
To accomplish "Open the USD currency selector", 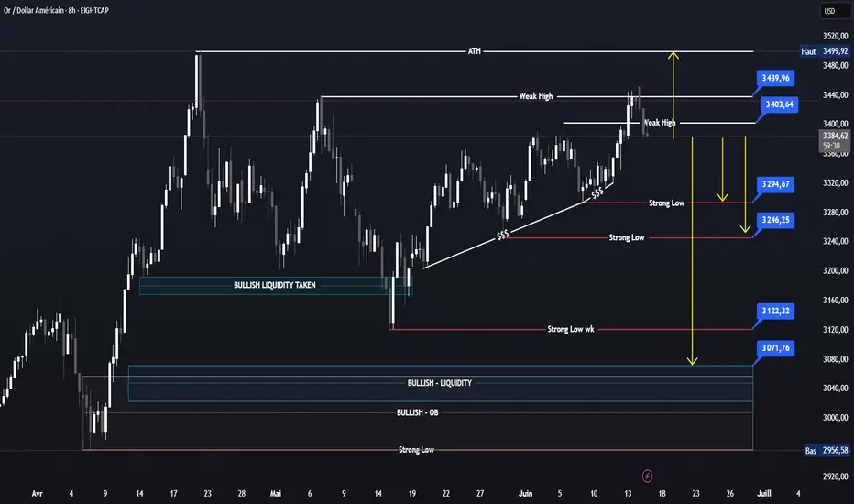I will (x=835, y=11).
